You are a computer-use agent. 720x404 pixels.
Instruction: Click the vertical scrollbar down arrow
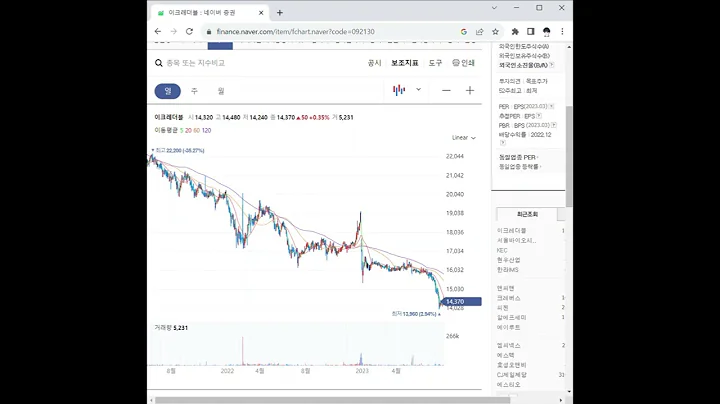tap(569, 392)
